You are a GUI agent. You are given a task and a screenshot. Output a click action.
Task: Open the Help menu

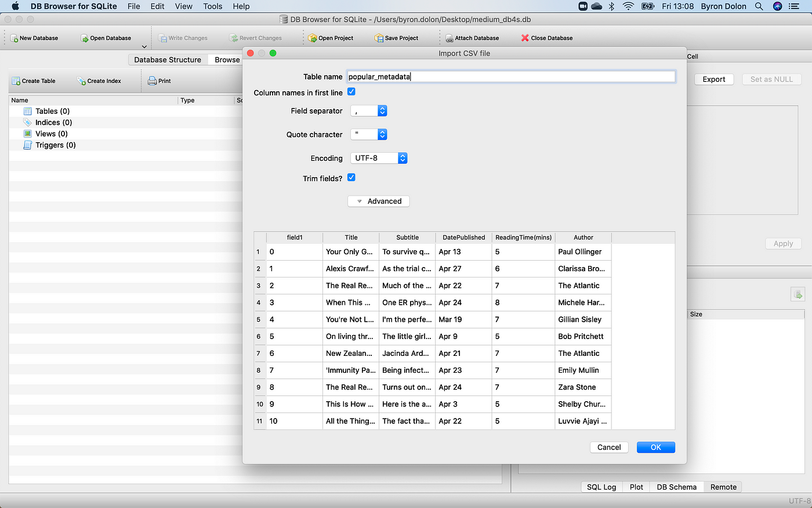pyautogui.click(x=241, y=6)
